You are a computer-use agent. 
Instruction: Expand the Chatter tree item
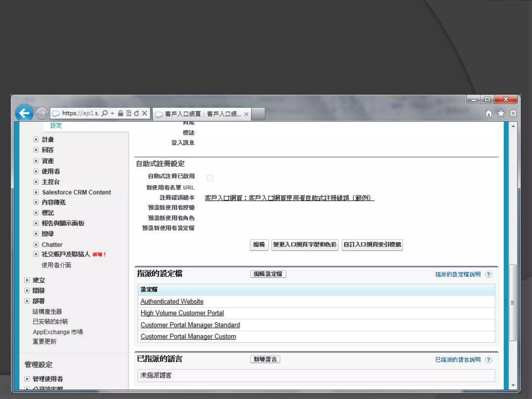point(36,244)
